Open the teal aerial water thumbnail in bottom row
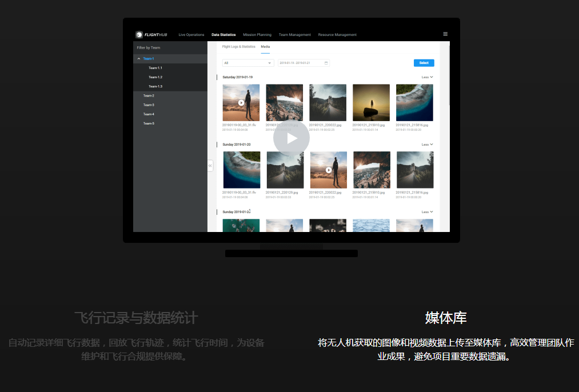This screenshot has width=579, height=392. tap(241, 226)
